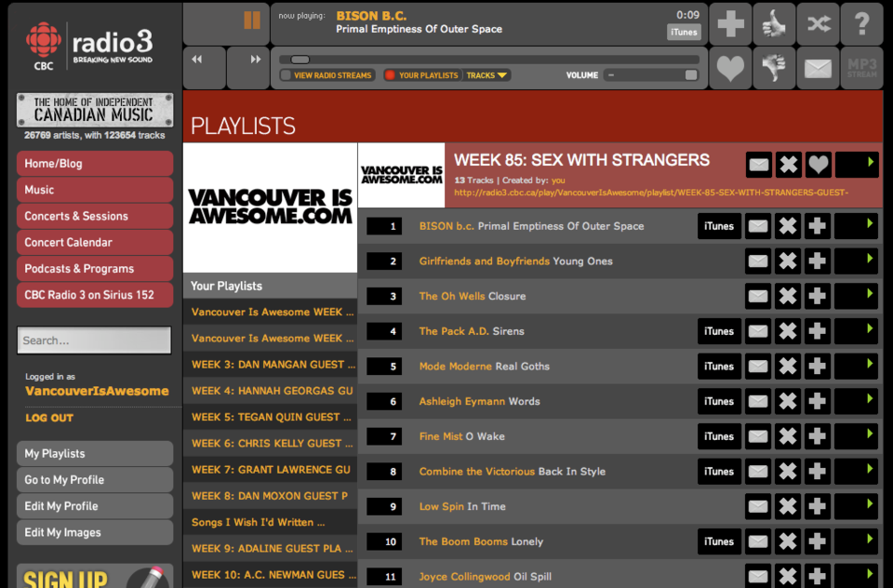This screenshot has height=588, width=893.
Task: Delete the Week 85 playlist via X
Action: [788, 166]
